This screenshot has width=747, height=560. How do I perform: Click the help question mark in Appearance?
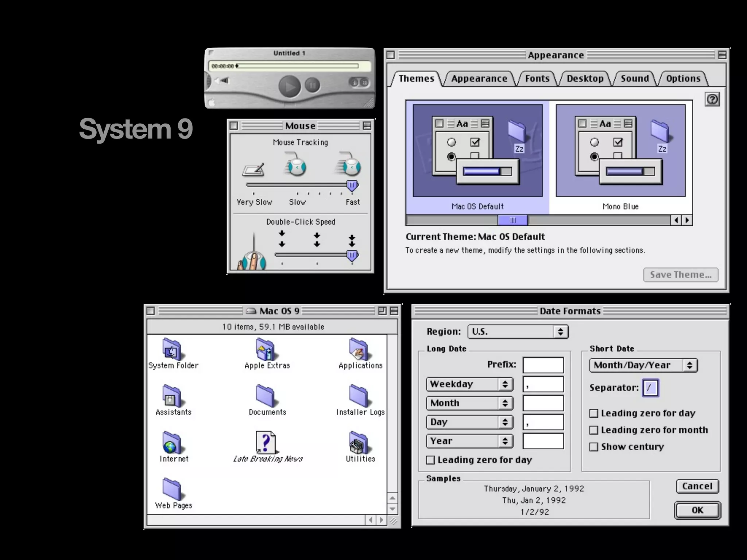[x=712, y=99]
